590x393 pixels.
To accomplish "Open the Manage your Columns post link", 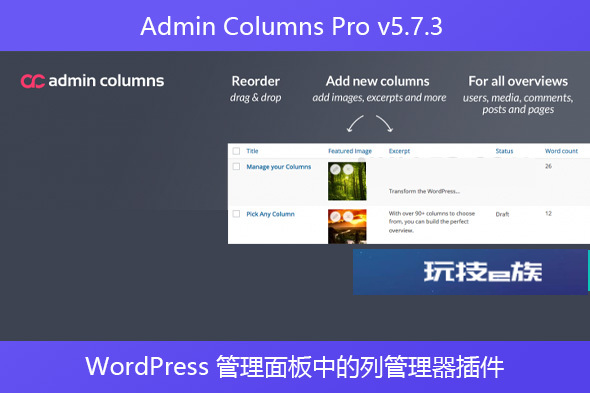I will point(279,167).
